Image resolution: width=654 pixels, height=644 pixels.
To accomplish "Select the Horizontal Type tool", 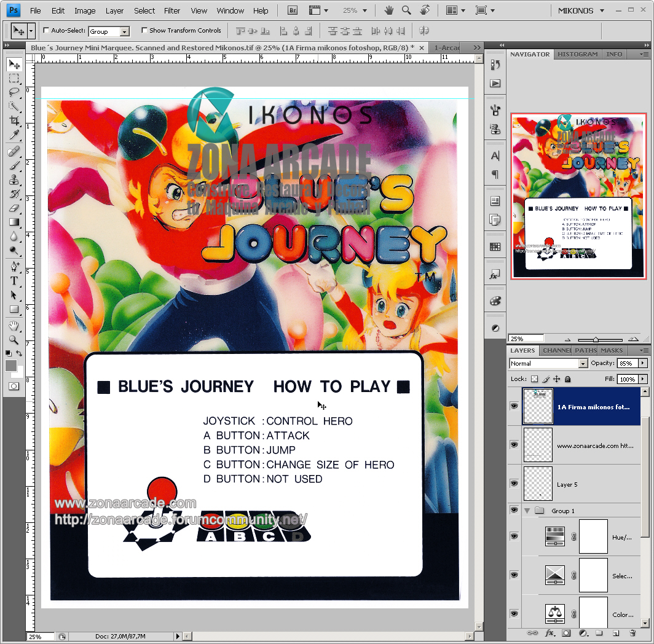I will coord(14,281).
